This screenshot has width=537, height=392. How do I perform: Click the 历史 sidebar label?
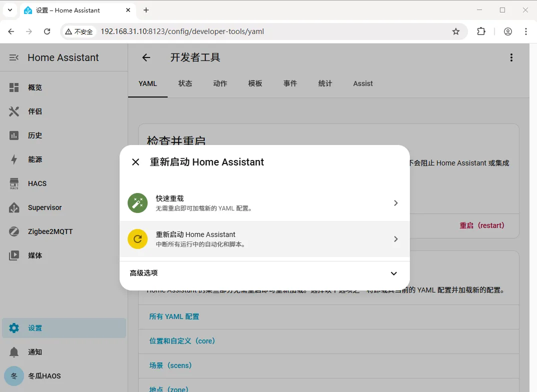(35, 135)
